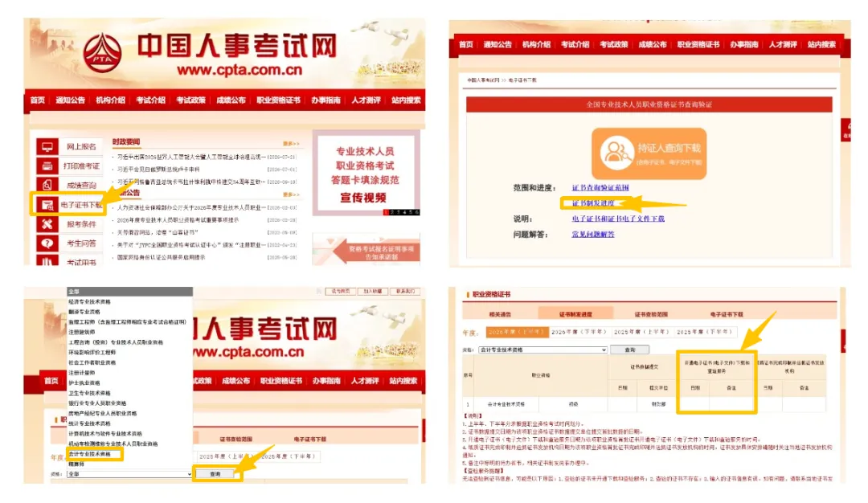The width and height of the screenshot is (868, 503).
Task: Click the 持证人查询下载 orange person icon
Action: (616, 153)
